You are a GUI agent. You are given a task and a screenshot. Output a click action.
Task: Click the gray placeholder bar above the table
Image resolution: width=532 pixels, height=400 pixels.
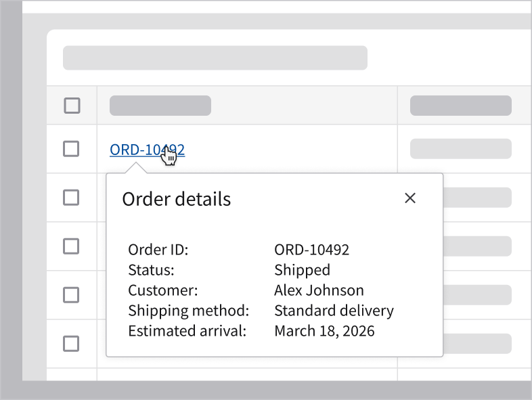[x=215, y=58]
